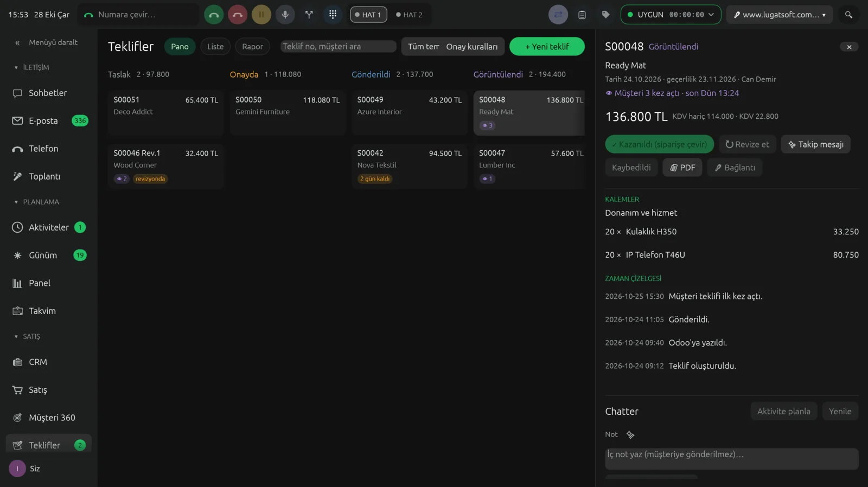This screenshot has width=868, height=487.
Task: Click the call transfer fork icon
Action: [309, 15]
